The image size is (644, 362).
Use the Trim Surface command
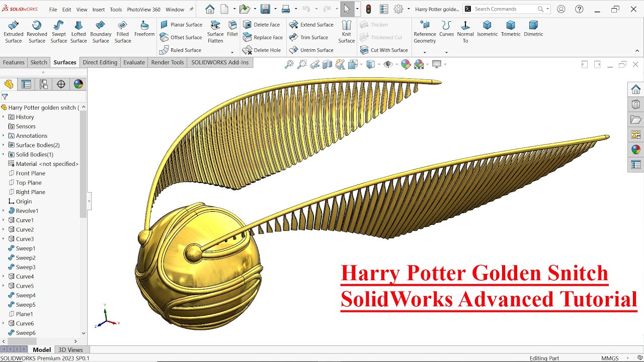click(x=309, y=37)
